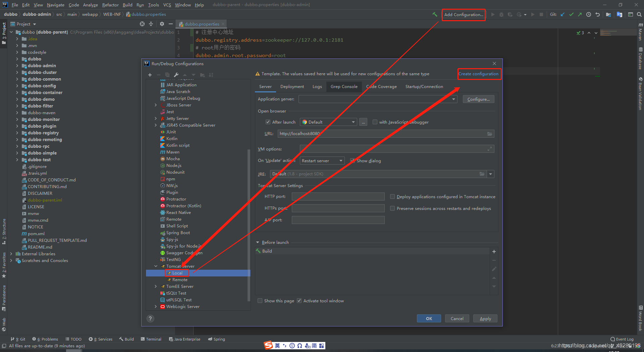Enable Preserve sessions across restarts checkbox
This screenshot has width=644, height=352.
click(392, 209)
